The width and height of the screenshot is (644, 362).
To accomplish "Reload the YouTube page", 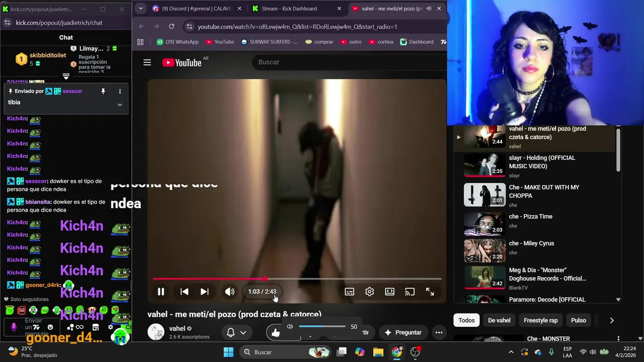I will 172,27.
